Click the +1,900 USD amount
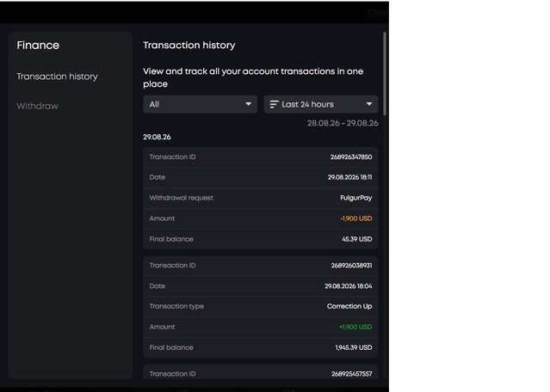550x392 pixels. [355, 327]
